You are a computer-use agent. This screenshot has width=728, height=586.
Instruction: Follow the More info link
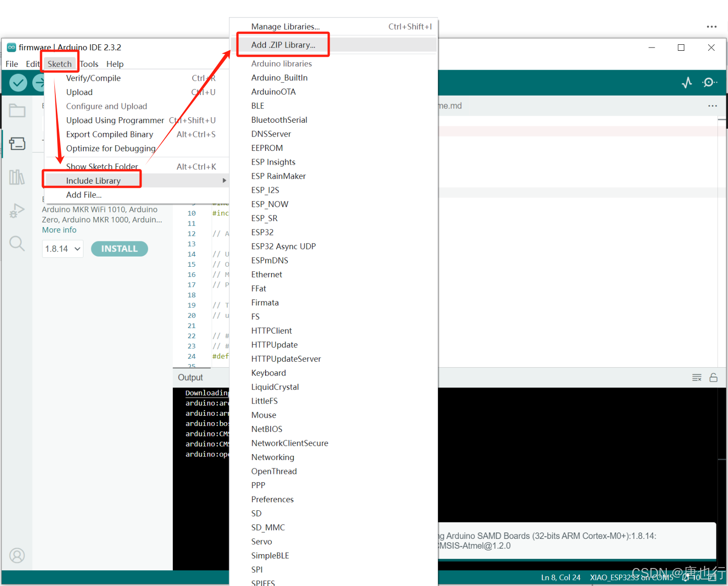[x=59, y=230]
